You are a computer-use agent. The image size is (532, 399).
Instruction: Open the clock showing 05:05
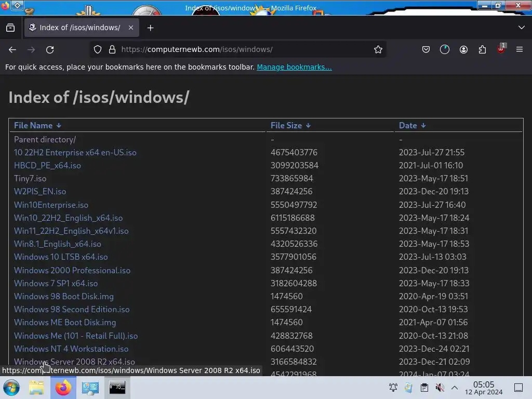pos(484,388)
